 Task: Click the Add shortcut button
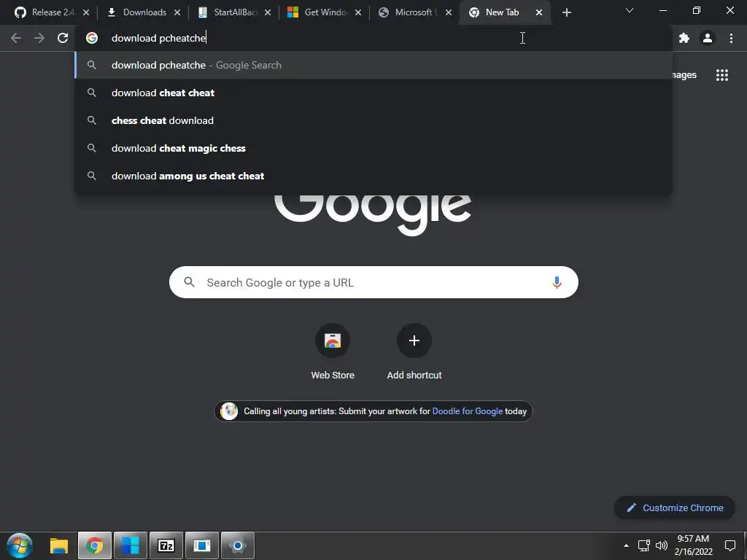coord(414,352)
